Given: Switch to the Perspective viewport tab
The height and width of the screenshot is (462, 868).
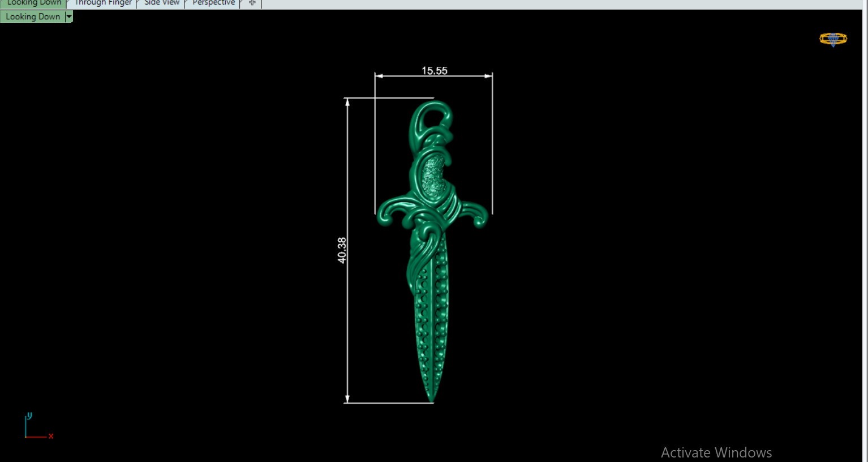Looking at the screenshot, I should [213, 3].
